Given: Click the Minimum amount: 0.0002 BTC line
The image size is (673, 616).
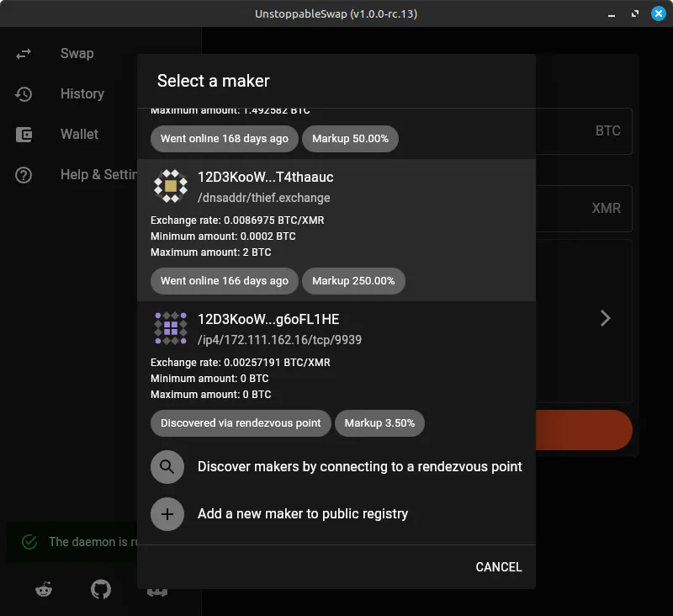Looking at the screenshot, I should pos(223,236).
